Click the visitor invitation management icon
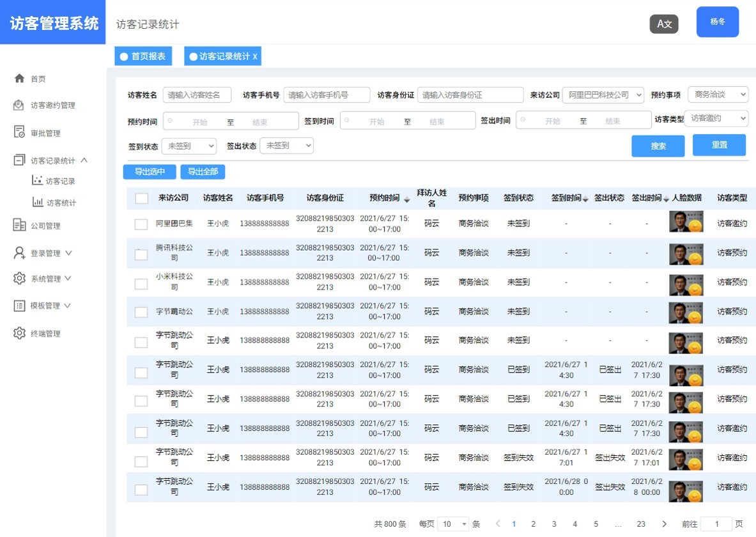Viewport: 756px width, 537px height. click(x=19, y=105)
